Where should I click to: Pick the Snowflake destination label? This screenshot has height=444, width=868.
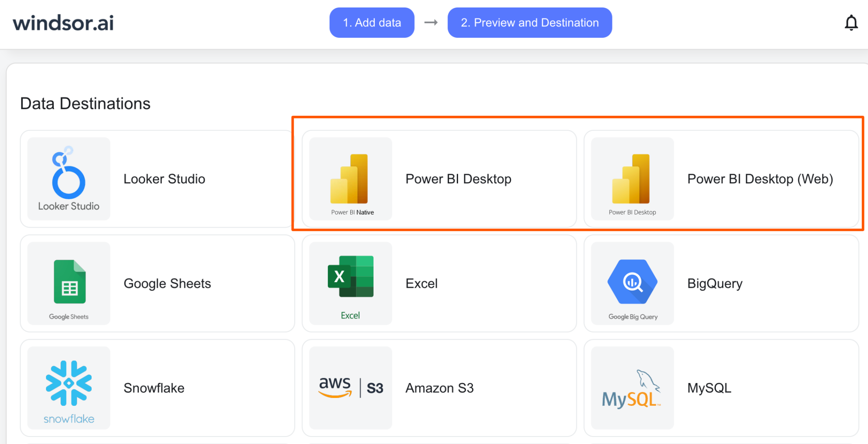(x=154, y=388)
